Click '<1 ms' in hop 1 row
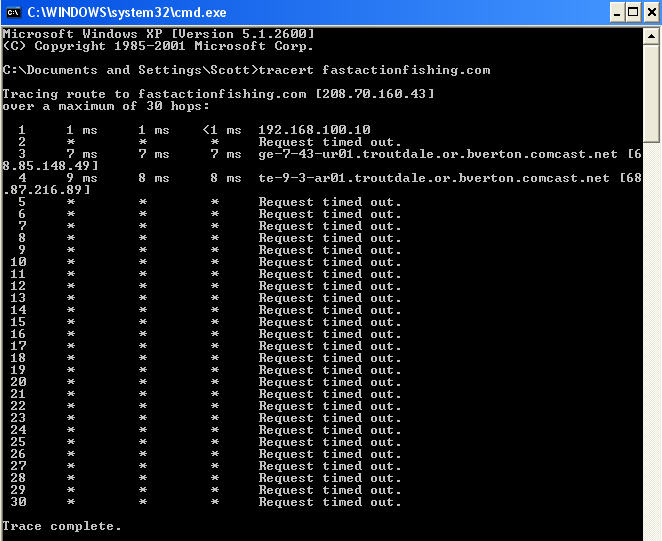This screenshot has width=662, height=541. click(x=222, y=130)
